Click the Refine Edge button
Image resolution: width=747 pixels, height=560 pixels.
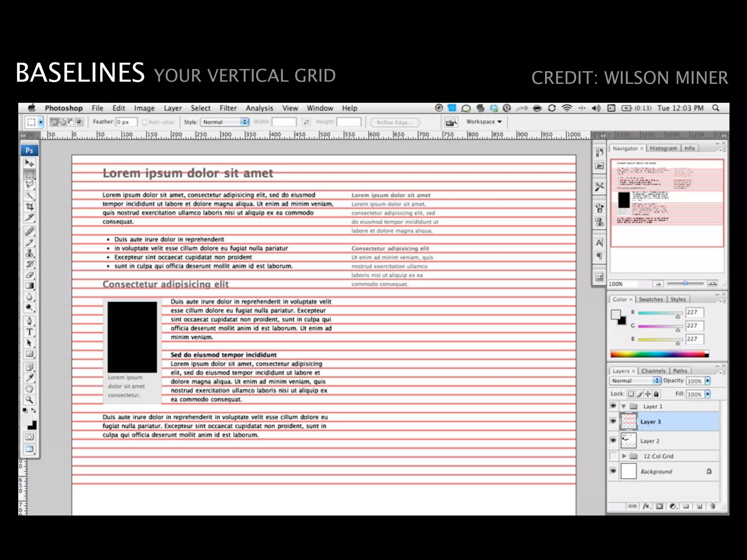click(x=395, y=122)
